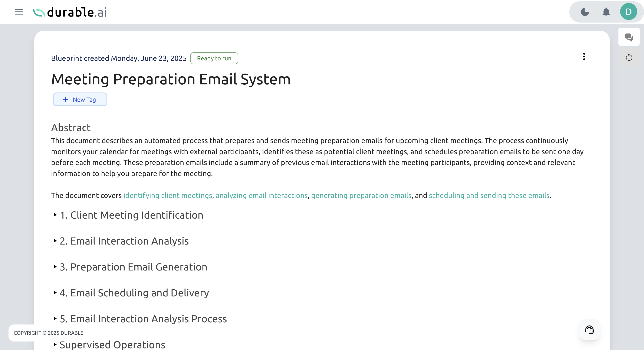Open the notifications bell
Image resolution: width=644 pixels, height=350 pixels.
(x=606, y=12)
